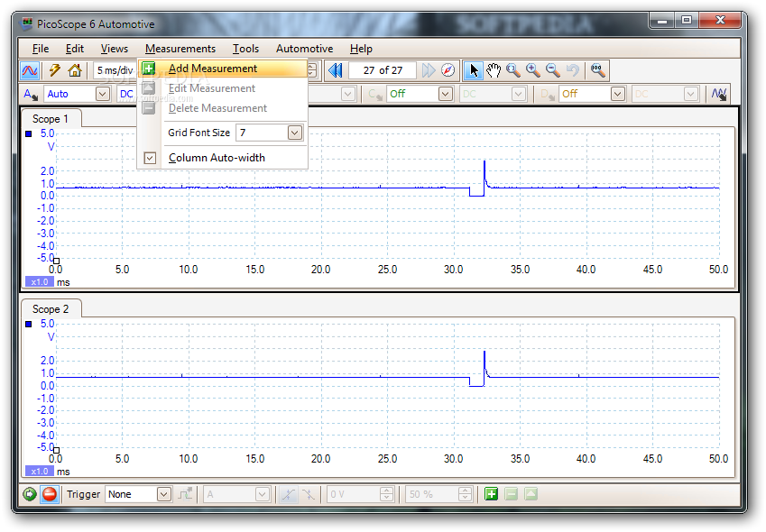Maximize the PicoScope 6 Automotive window
The height and width of the screenshot is (532, 766).
click(687, 21)
